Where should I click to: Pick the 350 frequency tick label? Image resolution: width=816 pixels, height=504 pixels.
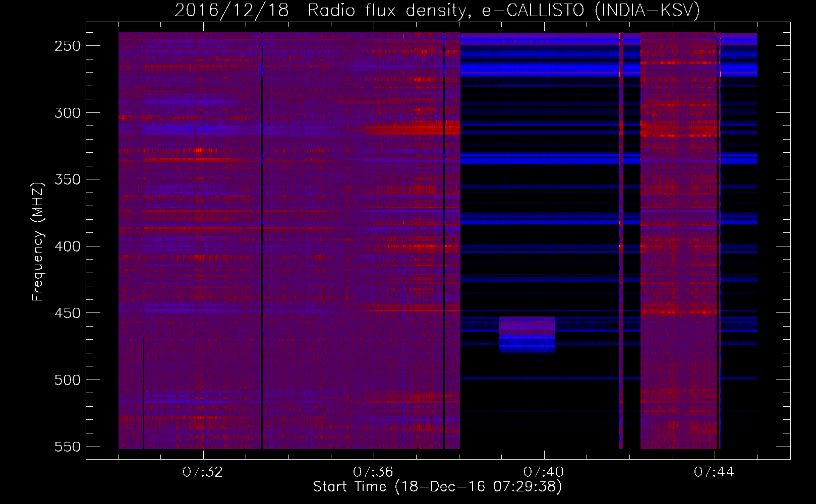point(68,179)
